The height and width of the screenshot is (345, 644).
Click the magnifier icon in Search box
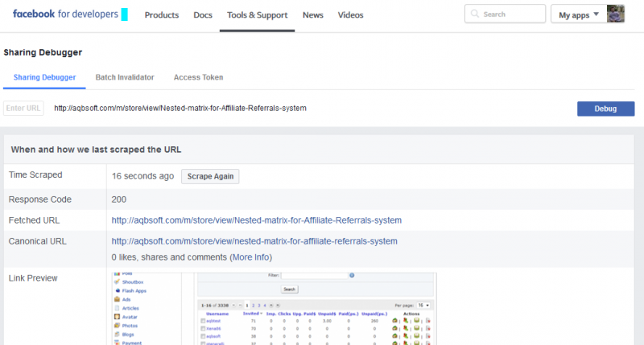(475, 14)
